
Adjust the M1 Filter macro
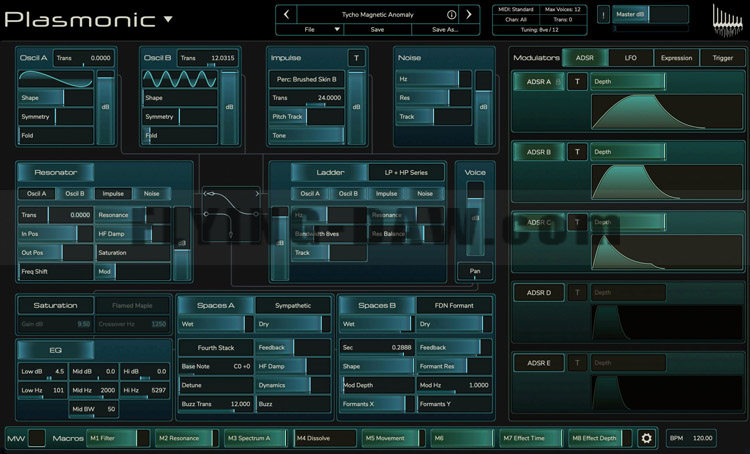click(x=118, y=438)
